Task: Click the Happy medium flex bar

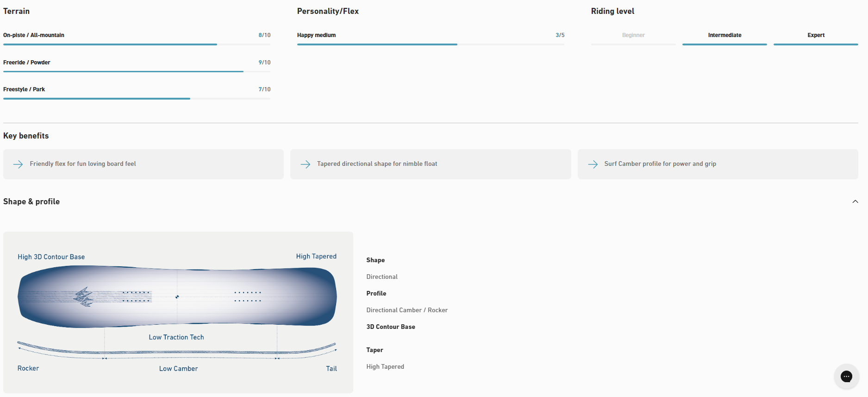Action: (x=431, y=44)
